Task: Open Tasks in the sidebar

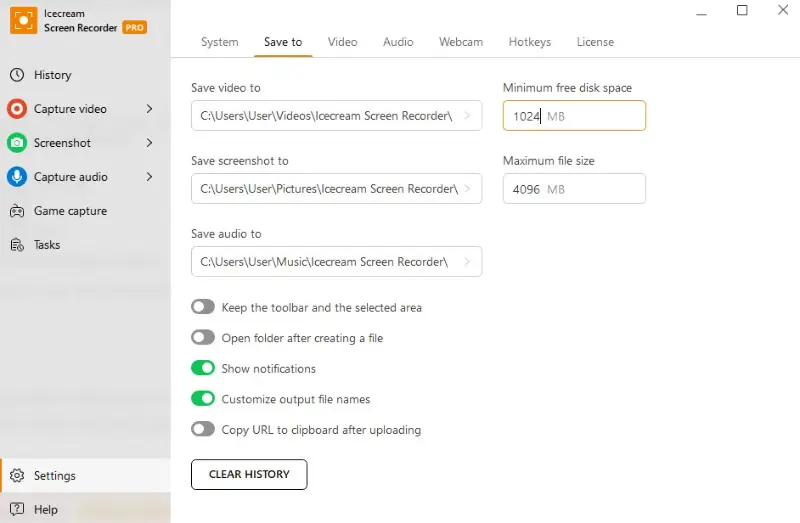Action: (x=85, y=245)
